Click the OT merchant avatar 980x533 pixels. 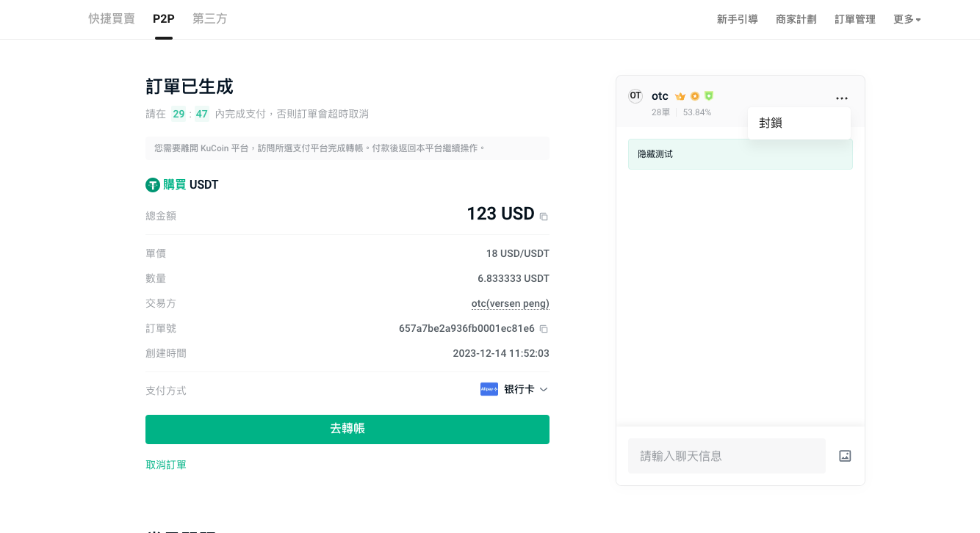pyautogui.click(x=635, y=96)
